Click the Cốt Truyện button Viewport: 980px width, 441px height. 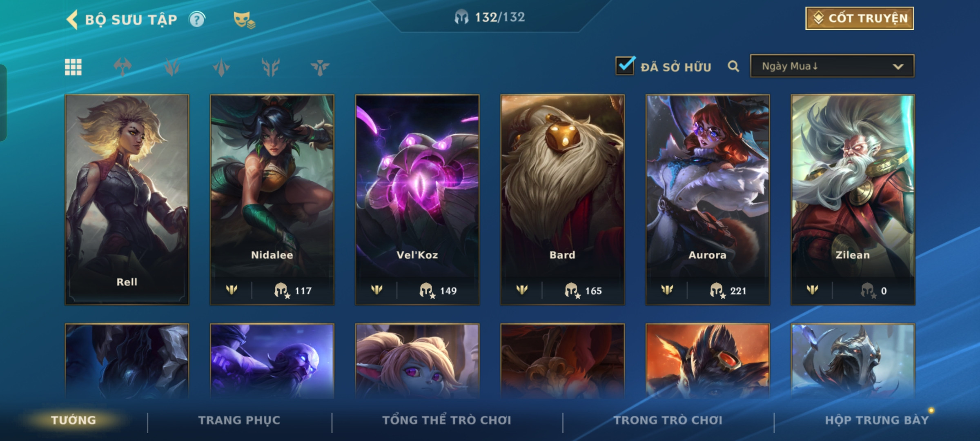point(860,18)
